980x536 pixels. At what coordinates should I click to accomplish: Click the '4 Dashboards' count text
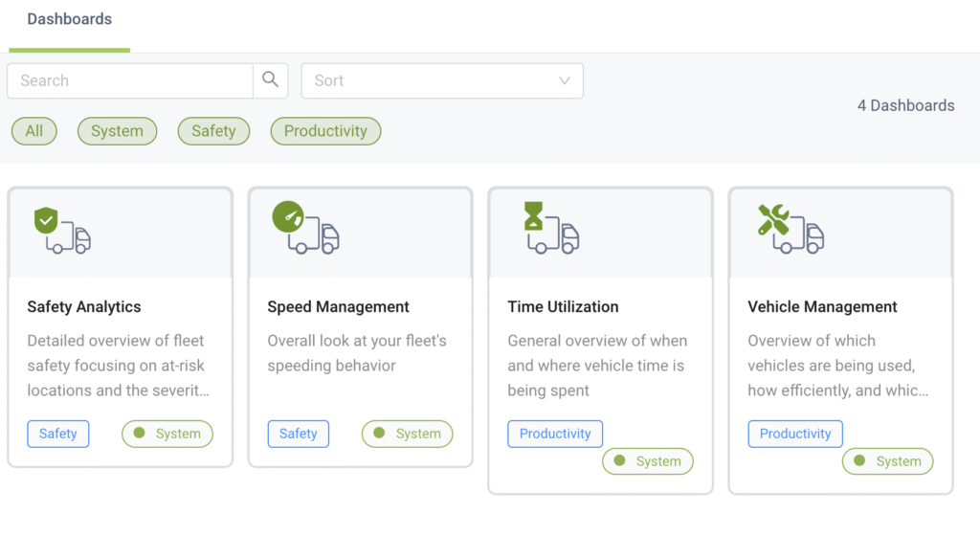pyautogui.click(x=905, y=105)
